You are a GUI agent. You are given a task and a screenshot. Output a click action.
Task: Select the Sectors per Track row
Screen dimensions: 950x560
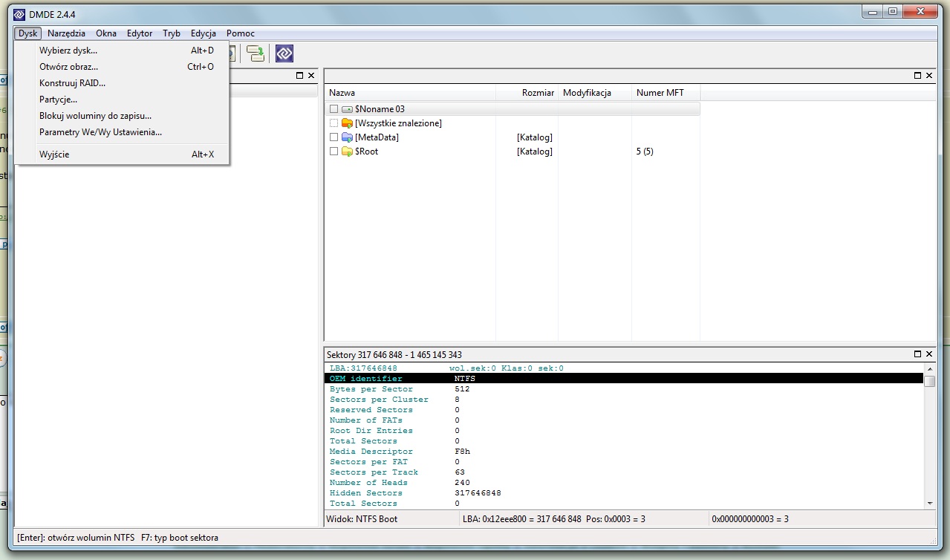pos(625,472)
